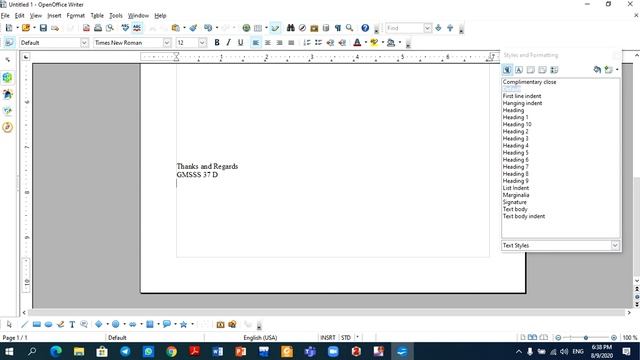This screenshot has width=640, height=360.
Task: Click Find Previous arrow beside Find box
Action: point(450,28)
